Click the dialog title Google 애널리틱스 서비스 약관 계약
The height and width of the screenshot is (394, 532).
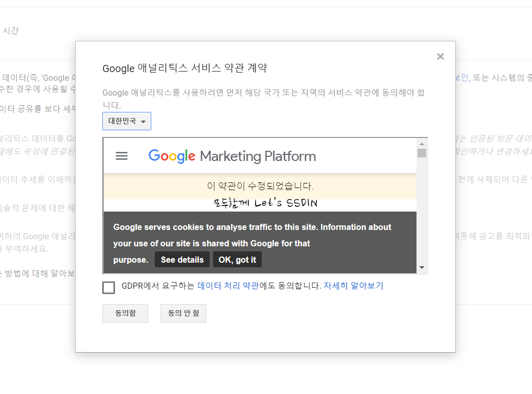185,68
